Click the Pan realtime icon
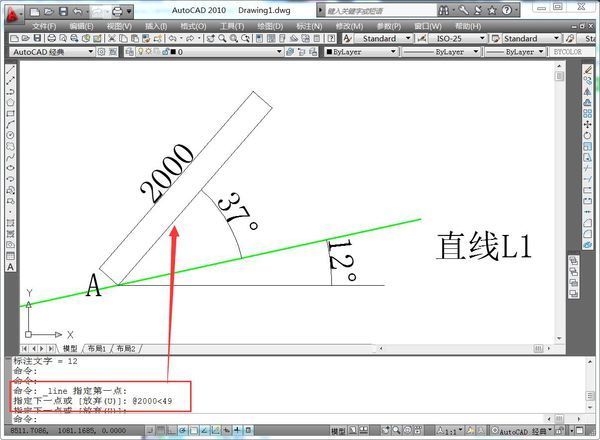Image resolution: width=600 pixels, height=440 pixels. (211, 38)
